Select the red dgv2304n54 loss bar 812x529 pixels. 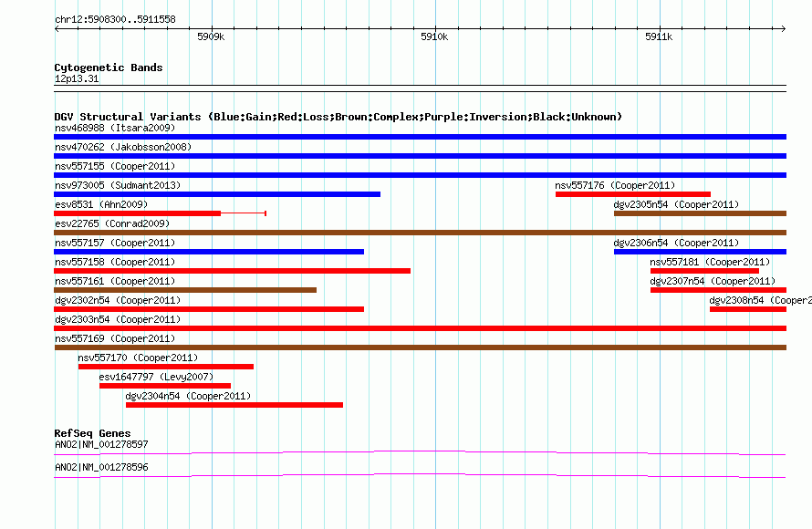[x=234, y=405]
